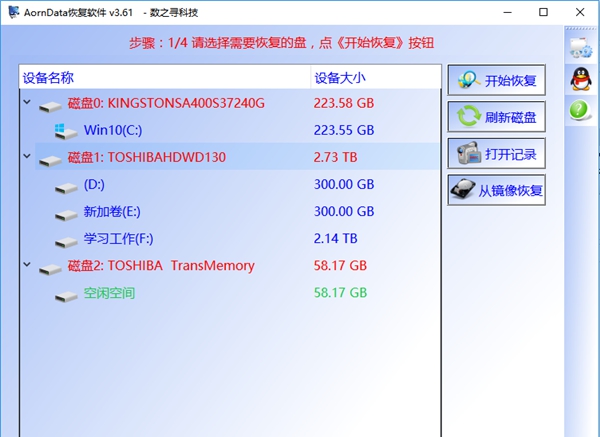Click the green 58.17 GB free space size
Image resolution: width=600 pixels, height=437 pixels.
[340, 293]
